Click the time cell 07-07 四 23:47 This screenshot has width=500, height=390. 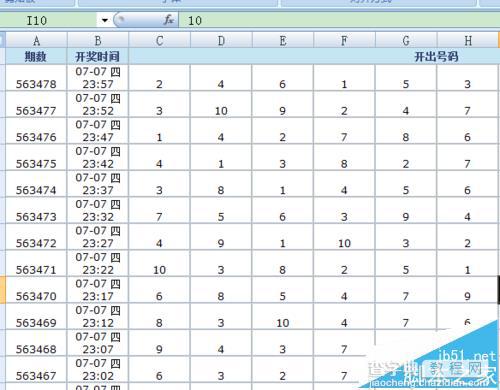98,131
